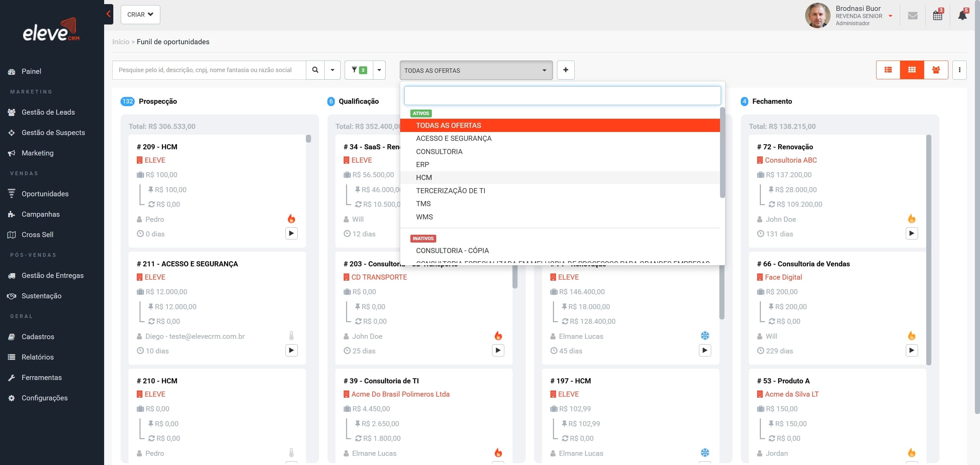Expand the filter dropdown arrow
Screen dimensions: 980x465
point(379,70)
